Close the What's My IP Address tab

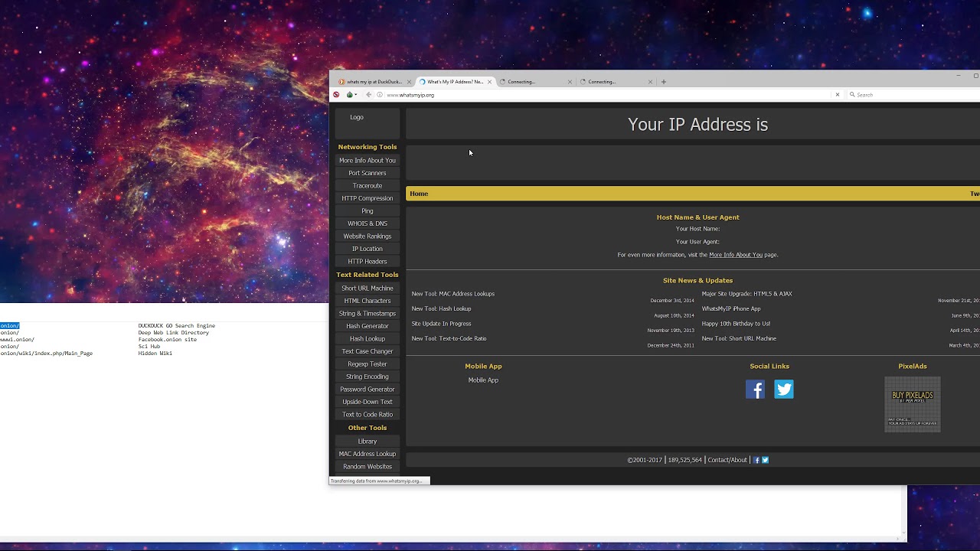(490, 82)
